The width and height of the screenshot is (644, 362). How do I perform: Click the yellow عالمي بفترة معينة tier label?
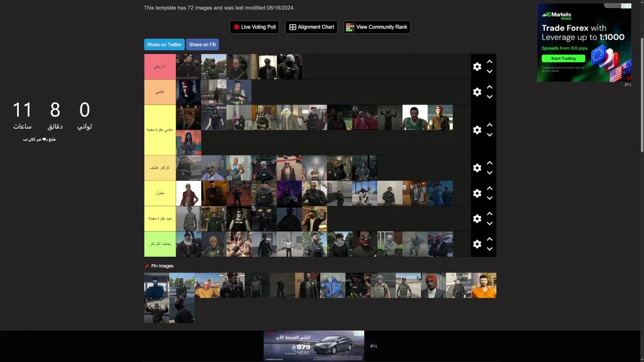[x=160, y=130]
